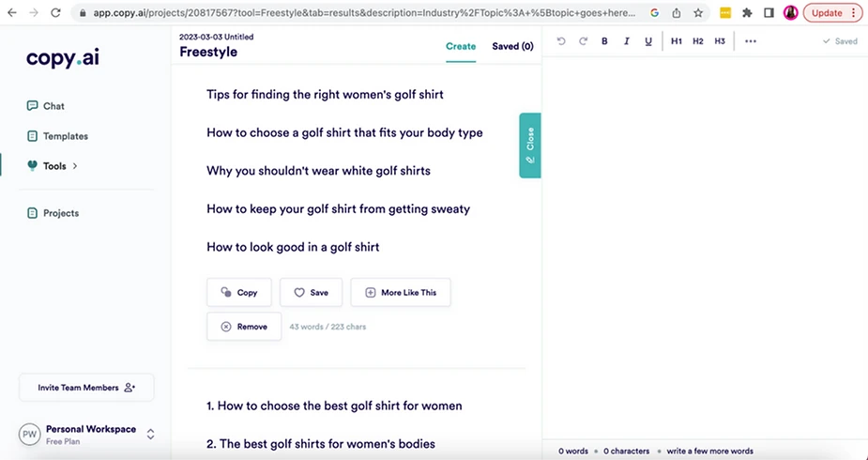
Task: Expand the Tools chevron arrow
Action: pyautogui.click(x=75, y=166)
